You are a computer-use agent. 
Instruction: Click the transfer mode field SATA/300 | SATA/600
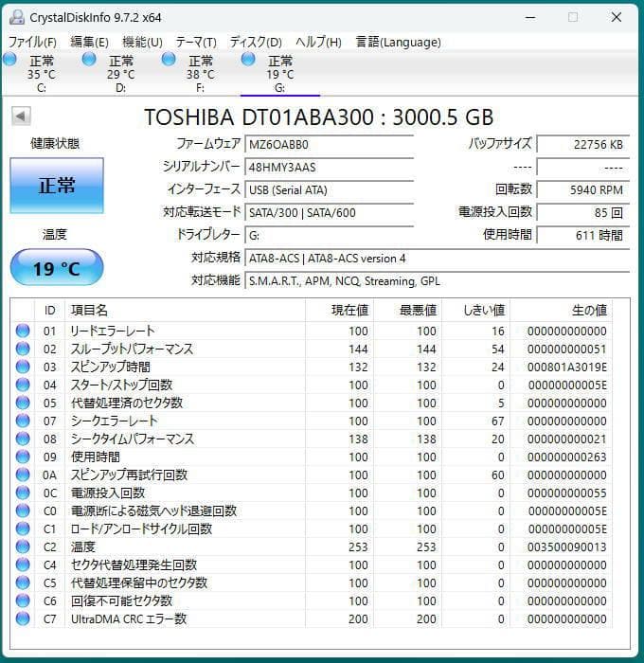pyautogui.click(x=330, y=213)
